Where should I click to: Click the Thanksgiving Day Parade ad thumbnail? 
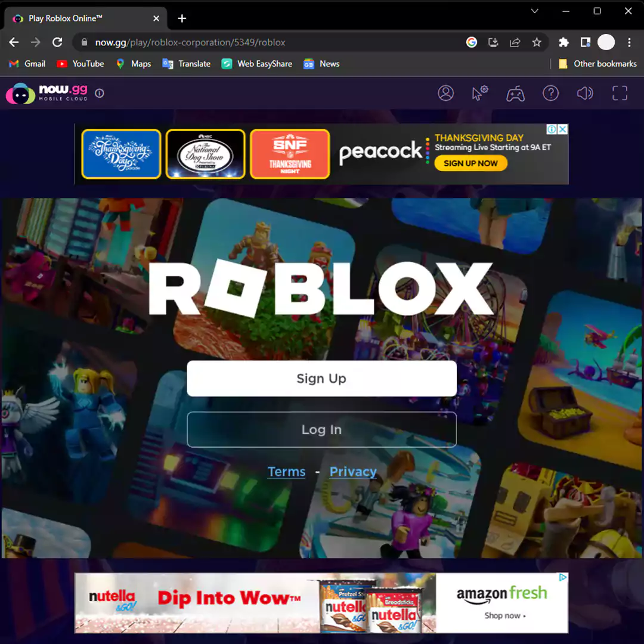121,154
